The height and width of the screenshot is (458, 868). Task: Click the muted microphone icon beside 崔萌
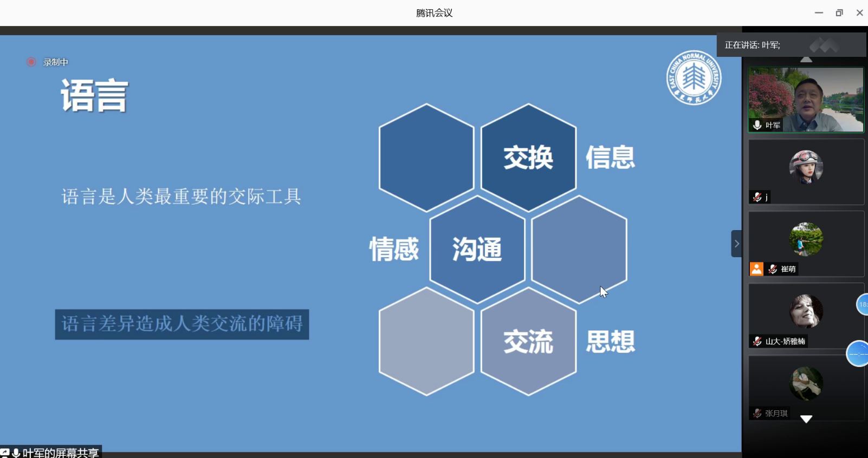tap(773, 269)
